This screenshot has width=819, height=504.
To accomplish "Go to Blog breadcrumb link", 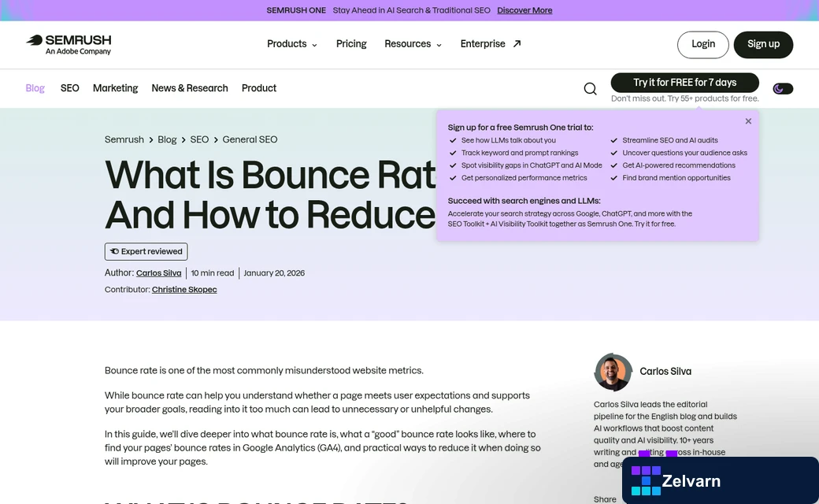I will [167, 139].
